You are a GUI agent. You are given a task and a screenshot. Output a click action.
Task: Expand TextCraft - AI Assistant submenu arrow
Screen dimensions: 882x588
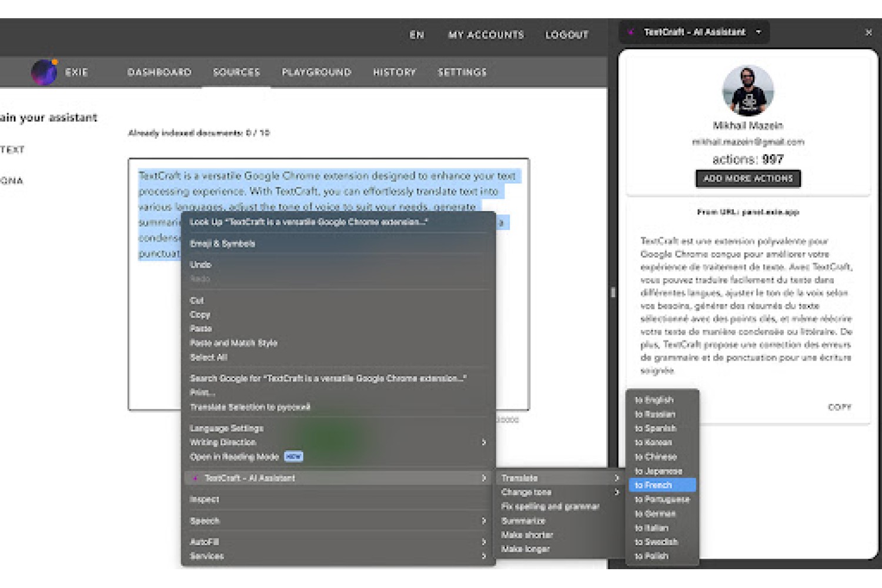[484, 478]
